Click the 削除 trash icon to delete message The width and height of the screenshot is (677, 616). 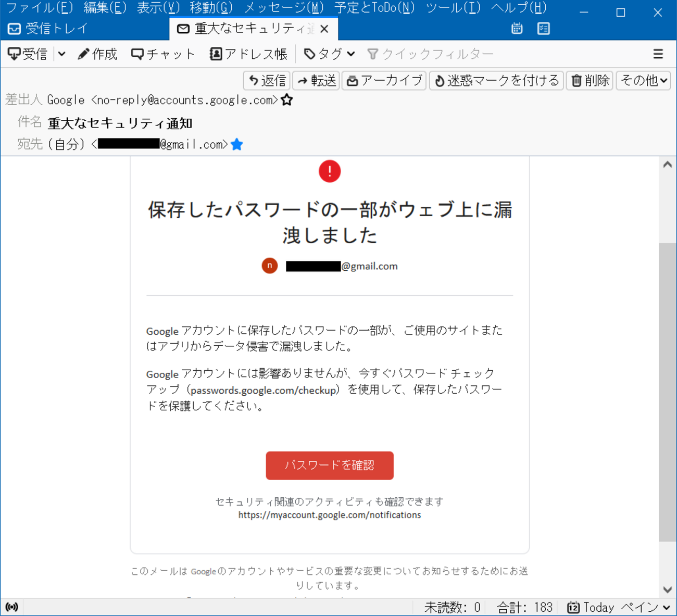(576, 81)
